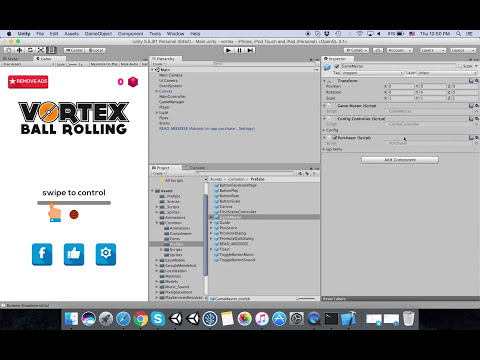Open Purchaser script gear menu
480x360 pixels.
pyautogui.click(x=477, y=138)
